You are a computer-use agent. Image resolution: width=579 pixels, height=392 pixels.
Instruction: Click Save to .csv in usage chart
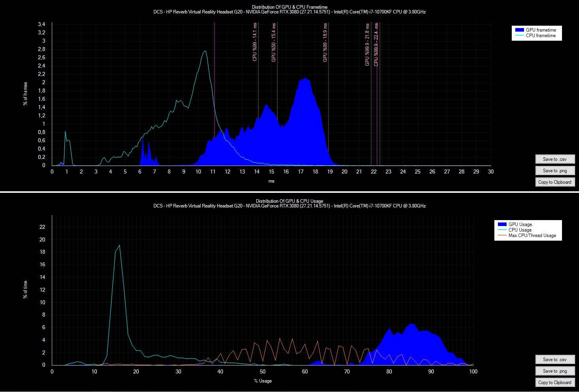pyautogui.click(x=555, y=360)
